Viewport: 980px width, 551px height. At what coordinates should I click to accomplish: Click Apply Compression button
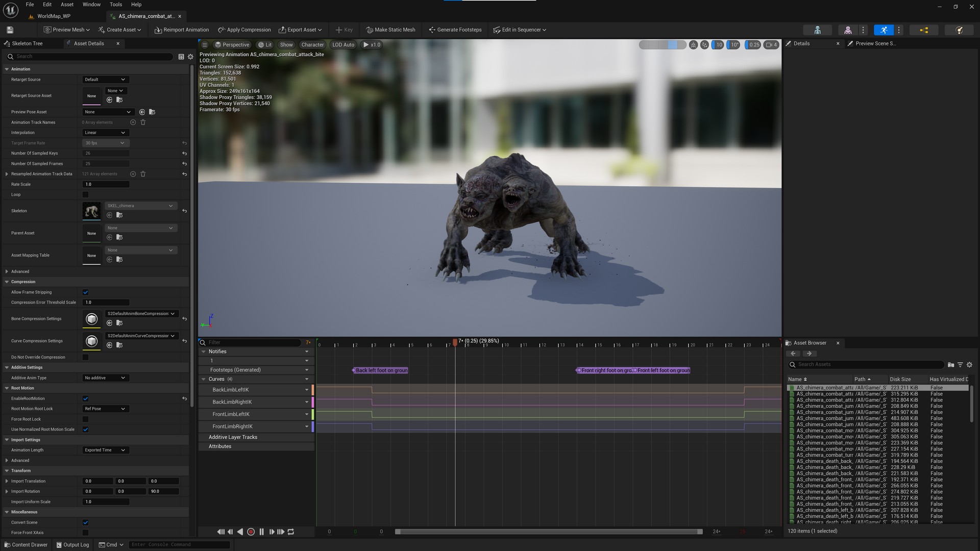tap(244, 30)
